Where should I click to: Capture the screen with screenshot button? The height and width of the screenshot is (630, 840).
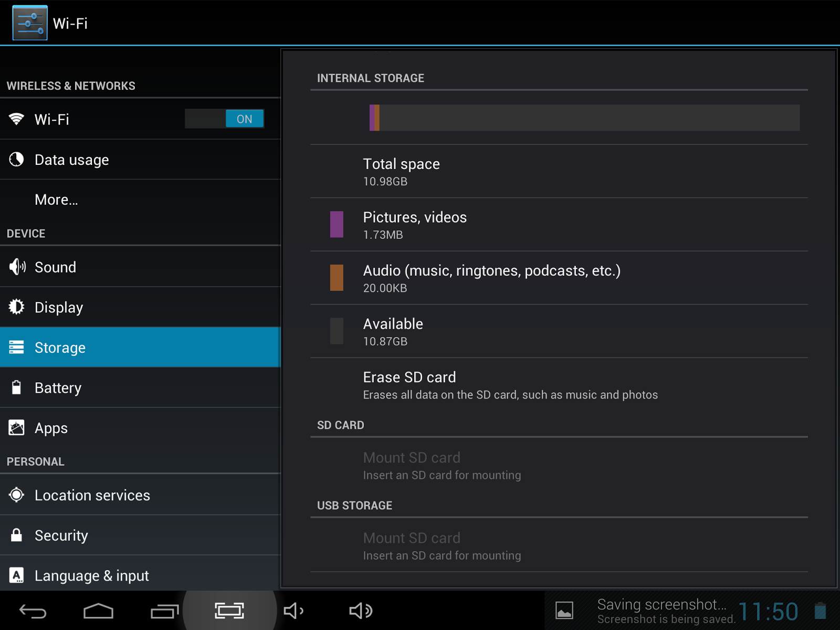(229, 611)
